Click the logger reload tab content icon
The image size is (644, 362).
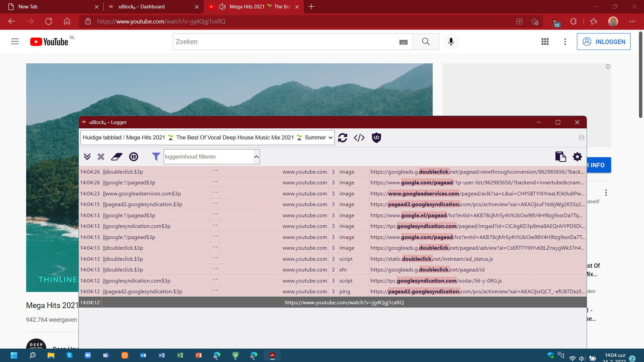342,138
